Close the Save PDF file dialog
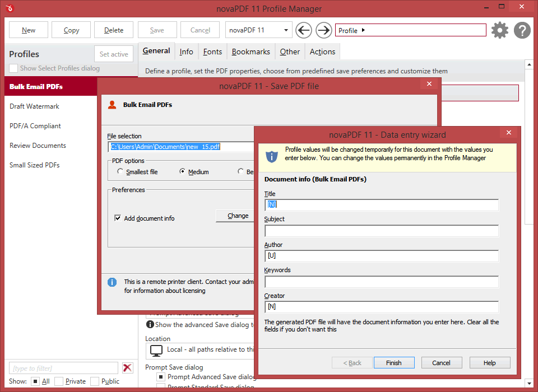 pos(429,83)
